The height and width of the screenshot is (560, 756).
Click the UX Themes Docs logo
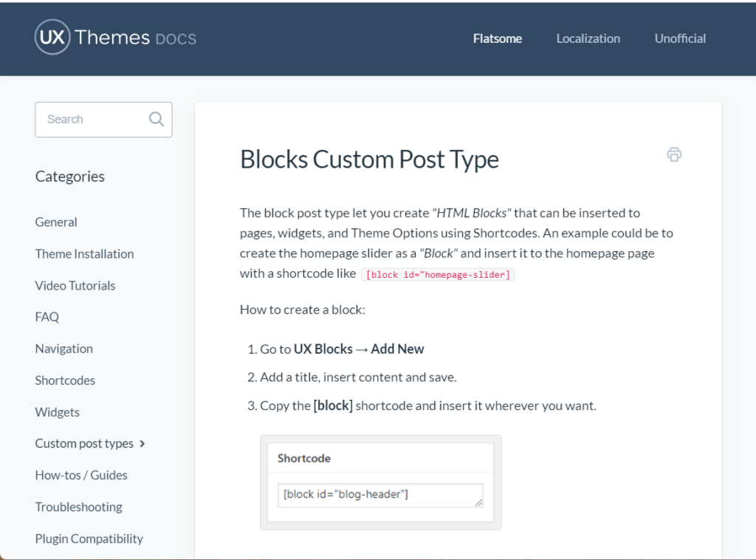(x=116, y=37)
